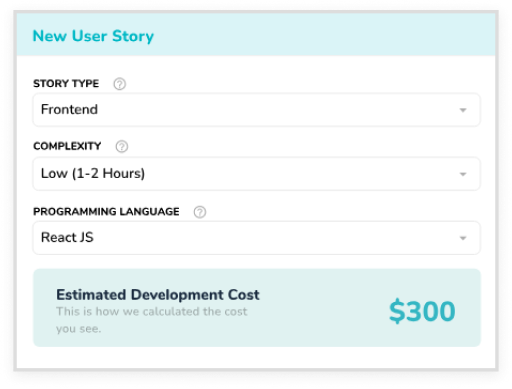Select the Frontend story type field
Screen dimensions: 512x389
256,110
